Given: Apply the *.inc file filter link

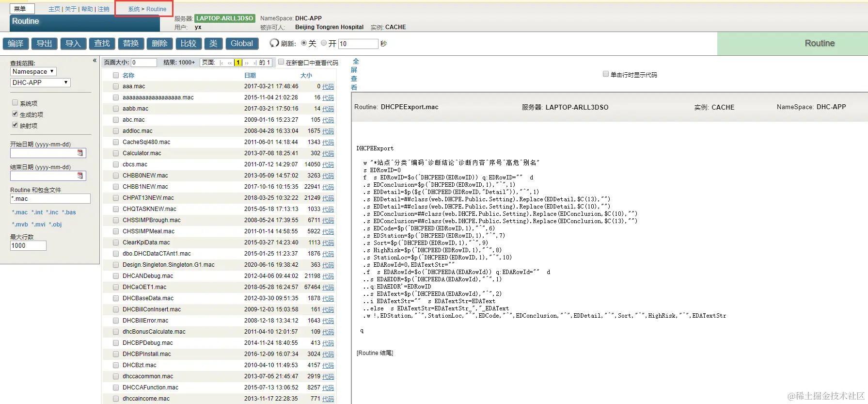Looking at the screenshot, I should pyautogui.click(x=52, y=212).
